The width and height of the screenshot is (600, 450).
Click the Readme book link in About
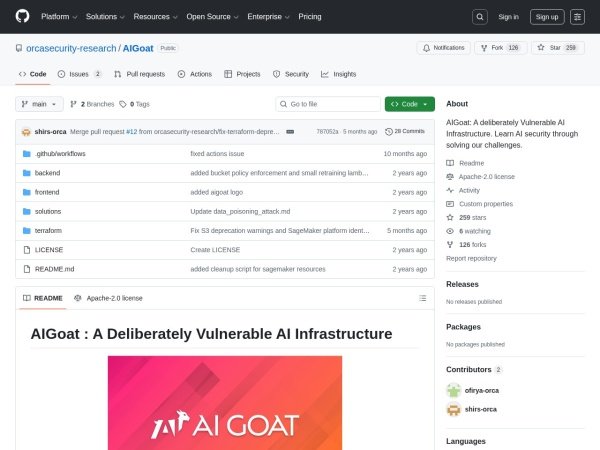(x=465, y=163)
